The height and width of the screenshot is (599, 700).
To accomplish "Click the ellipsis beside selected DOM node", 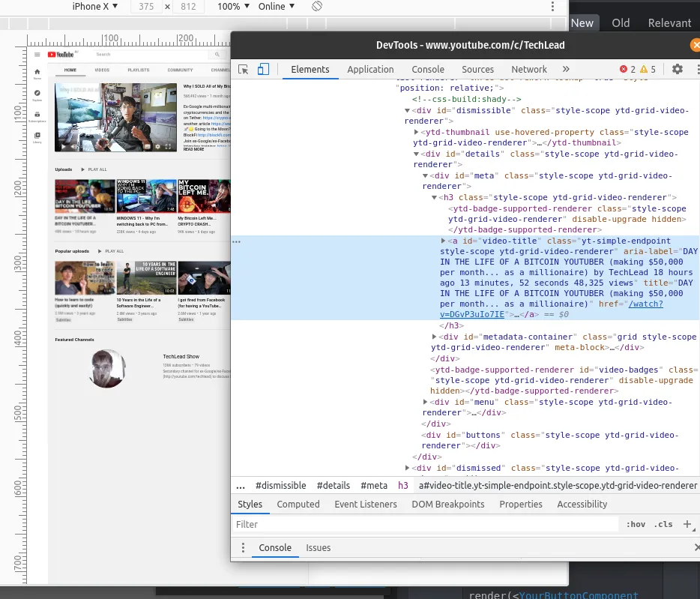I will click(236, 241).
